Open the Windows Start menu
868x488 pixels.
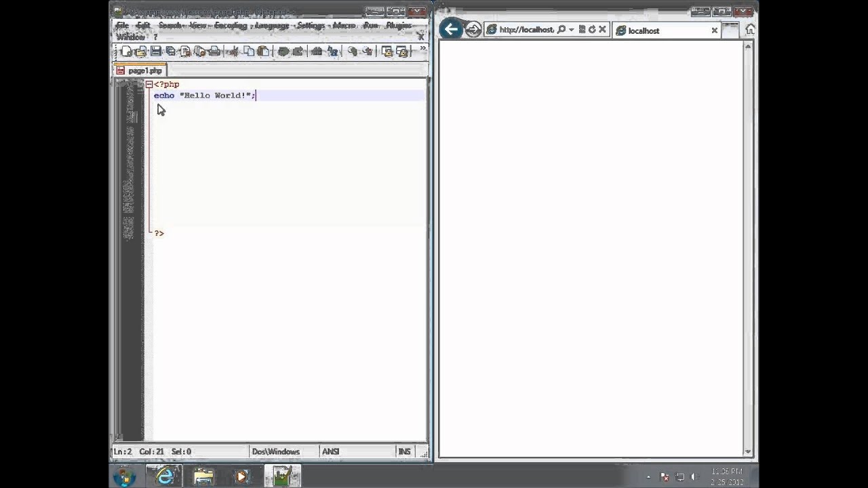(125, 476)
